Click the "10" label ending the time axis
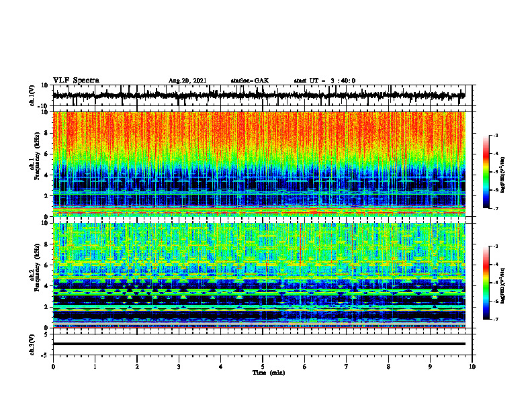 point(472,367)
